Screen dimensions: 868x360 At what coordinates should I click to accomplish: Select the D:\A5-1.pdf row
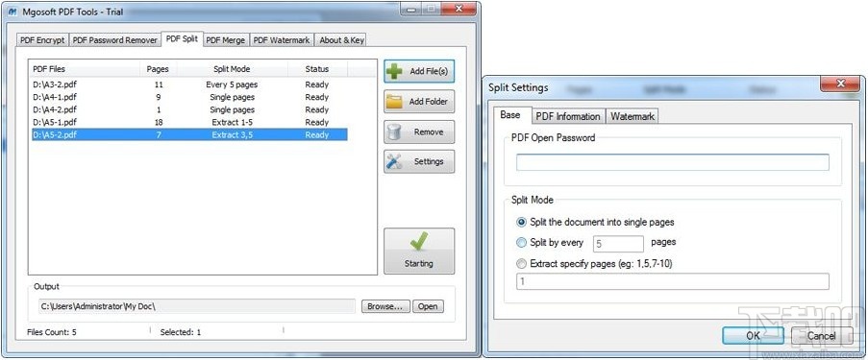click(x=188, y=122)
